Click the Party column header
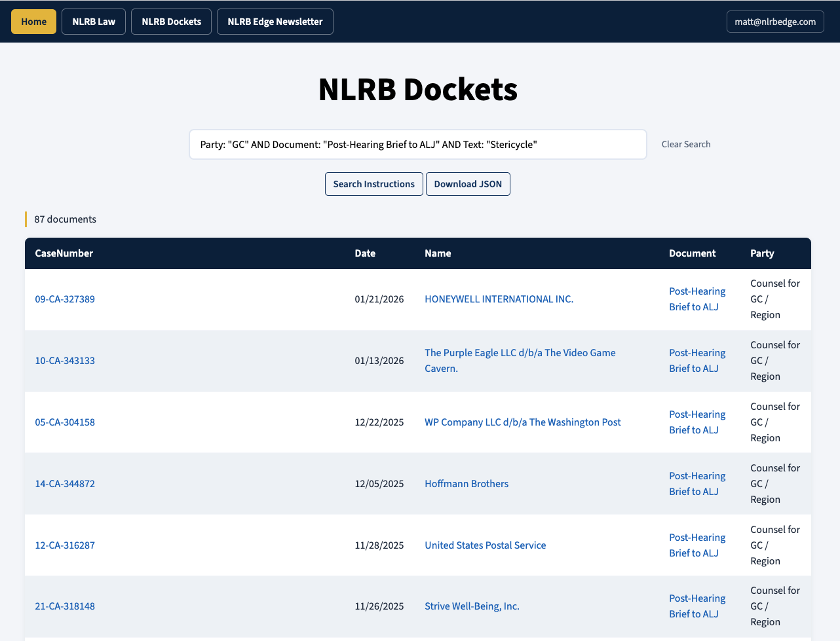 tap(762, 253)
